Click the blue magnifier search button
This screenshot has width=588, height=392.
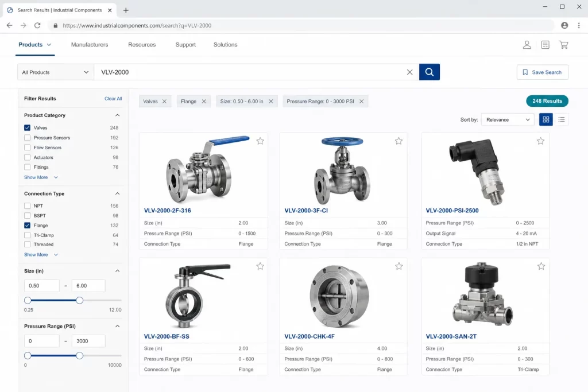tap(430, 72)
